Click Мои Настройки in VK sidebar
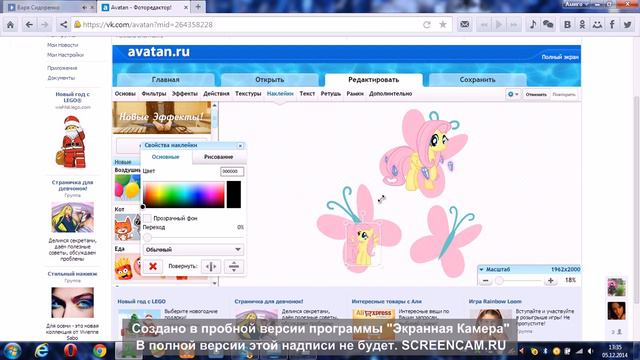Image resolution: width=640 pixels, height=360 pixels. [65, 55]
